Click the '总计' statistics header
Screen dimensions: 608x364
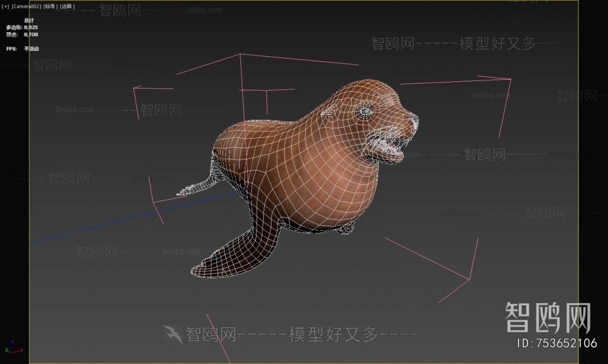click(29, 20)
